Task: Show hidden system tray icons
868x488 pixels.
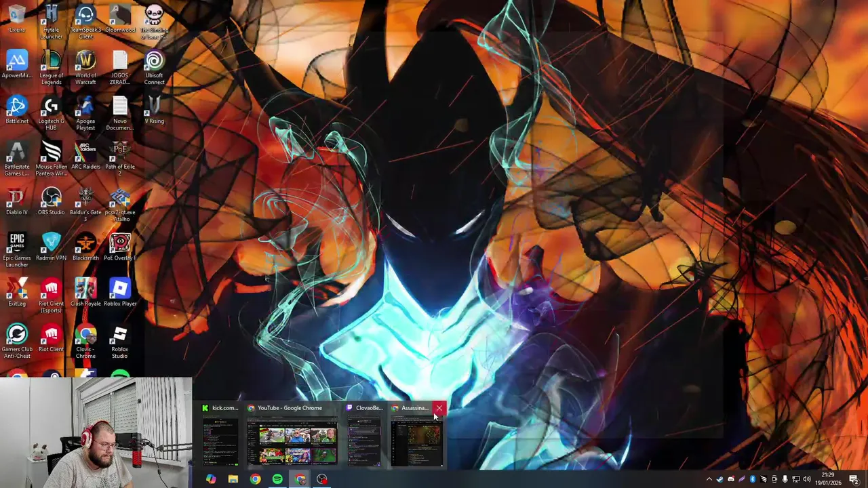Action: click(x=709, y=479)
